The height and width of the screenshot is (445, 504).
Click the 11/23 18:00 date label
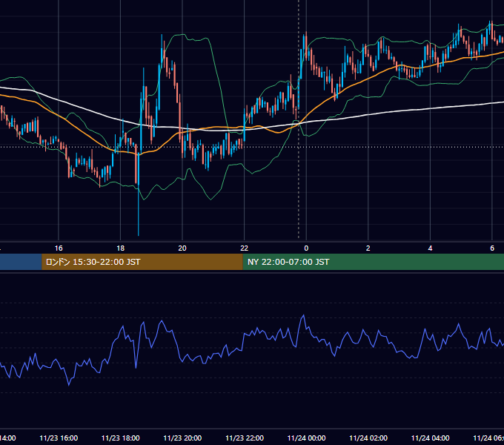pyautogui.click(x=121, y=438)
